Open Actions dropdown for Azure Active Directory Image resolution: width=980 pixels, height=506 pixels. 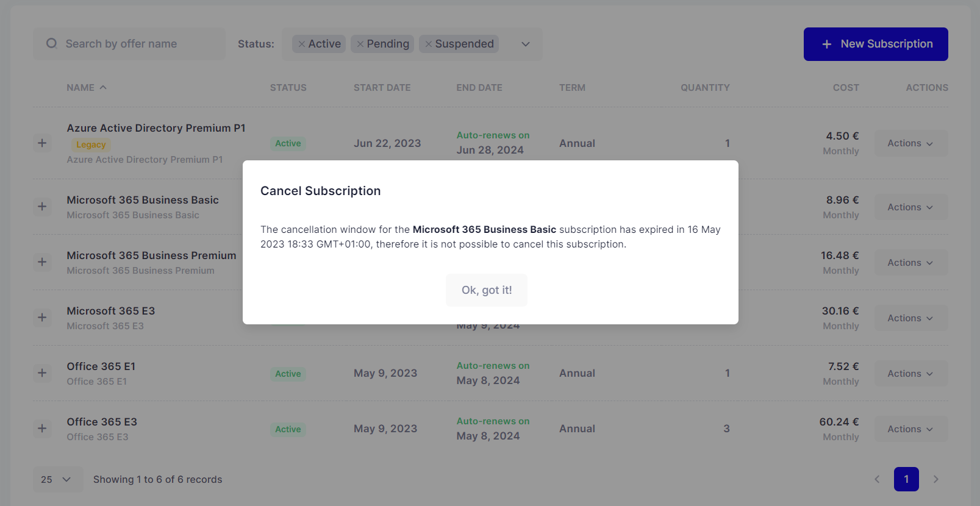(x=911, y=143)
